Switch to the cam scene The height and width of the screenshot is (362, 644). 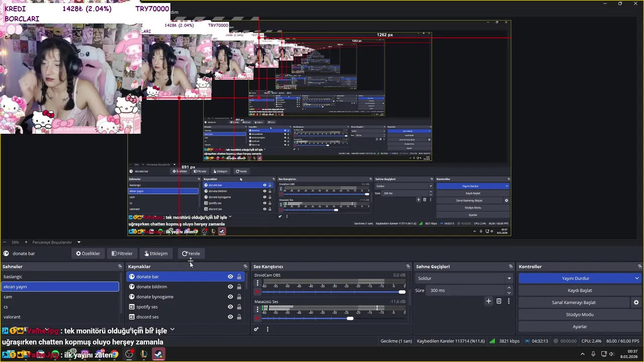(60, 297)
